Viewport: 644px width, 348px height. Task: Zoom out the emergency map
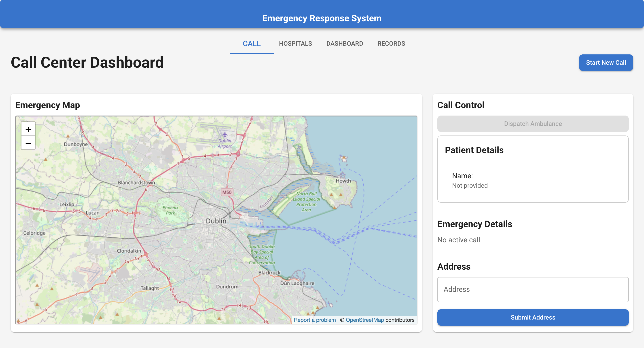click(x=28, y=143)
